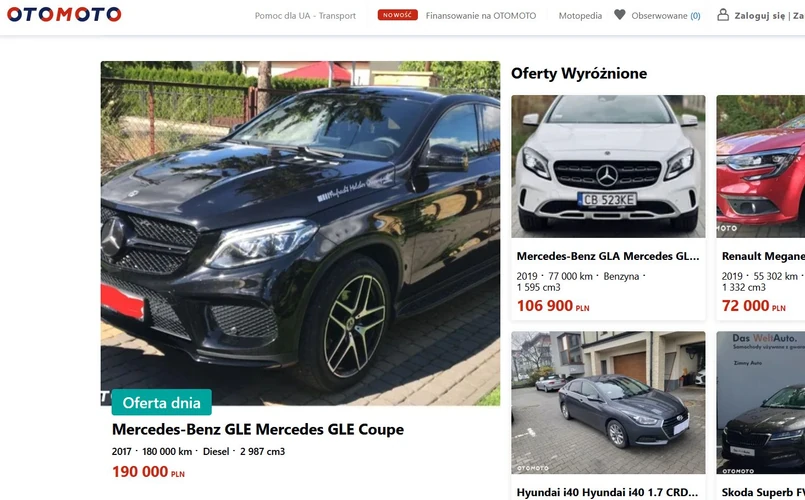Click the Oferta dnia badge

pos(162,402)
